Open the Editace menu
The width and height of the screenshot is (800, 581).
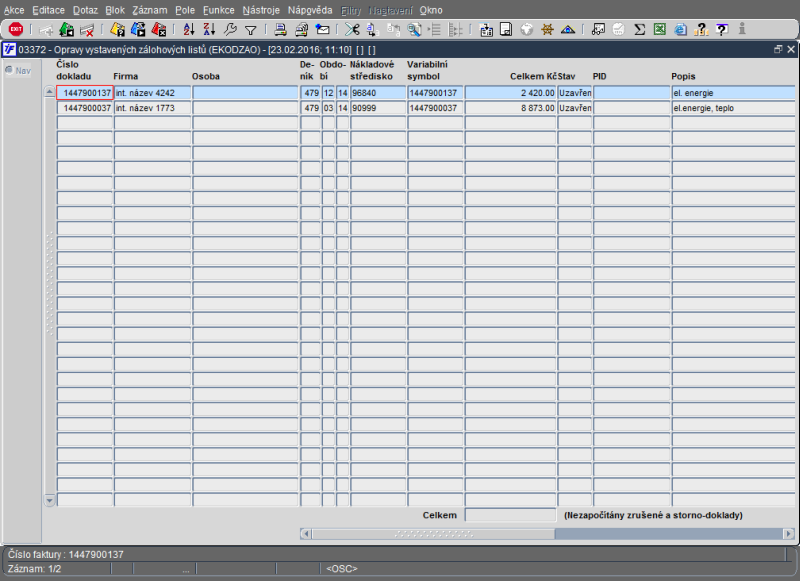[x=48, y=10]
